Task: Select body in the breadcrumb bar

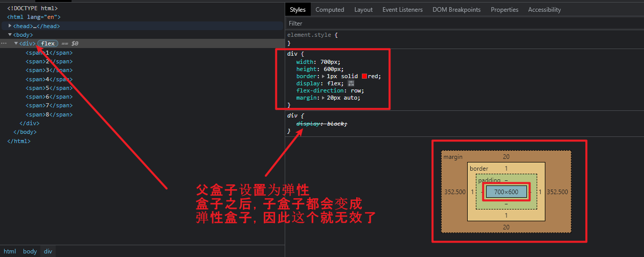Action: (x=30, y=251)
